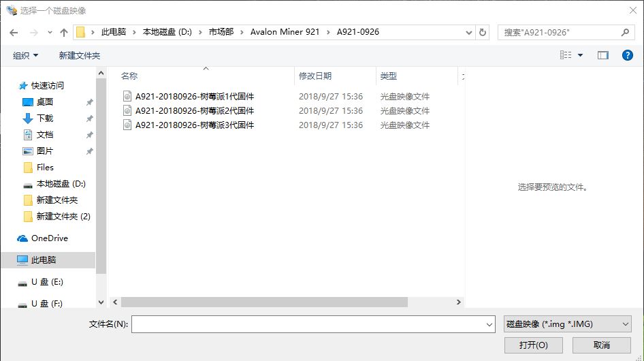
Task: Open recent locations dropdown arrow
Action: 50,33
